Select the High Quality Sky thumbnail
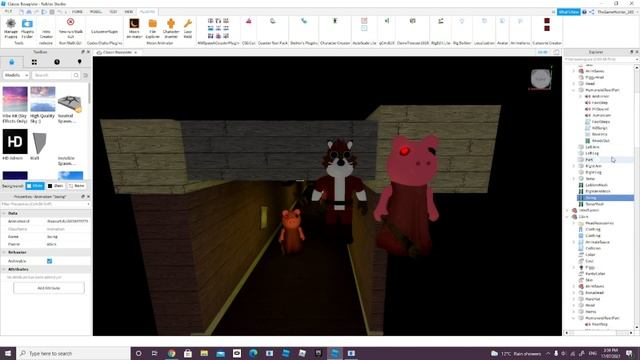The image size is (640, 360). click(42, 99)
